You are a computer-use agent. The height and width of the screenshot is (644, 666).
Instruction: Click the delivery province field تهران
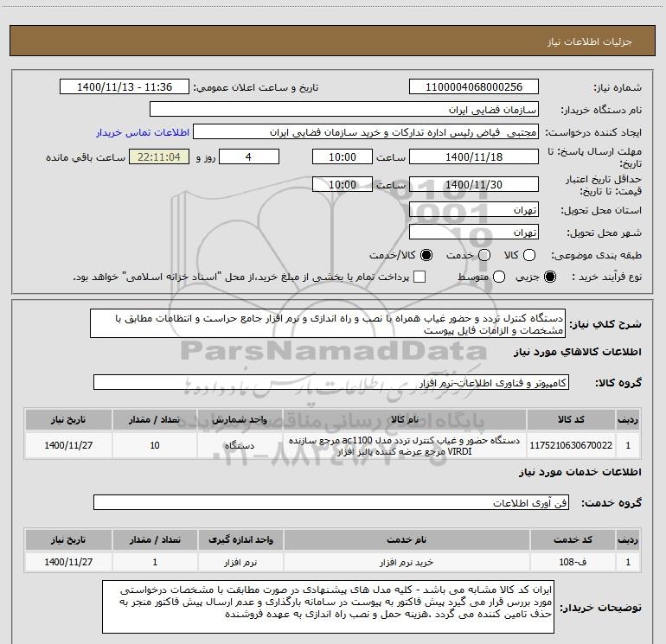[474, 210]
